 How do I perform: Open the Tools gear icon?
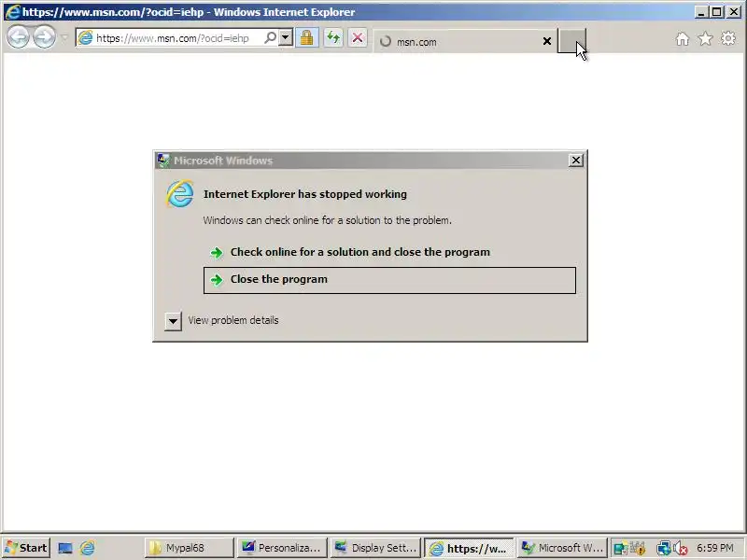pos(728,38)
